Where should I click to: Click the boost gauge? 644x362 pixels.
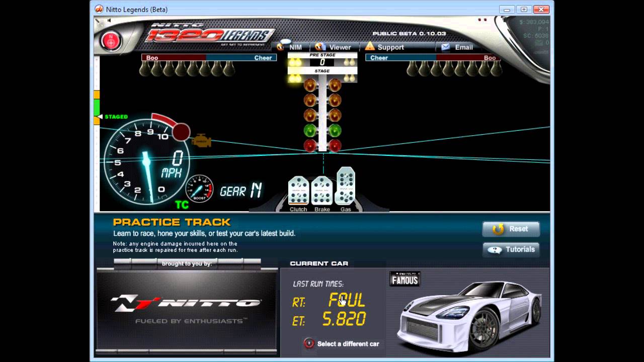point(199,189)
